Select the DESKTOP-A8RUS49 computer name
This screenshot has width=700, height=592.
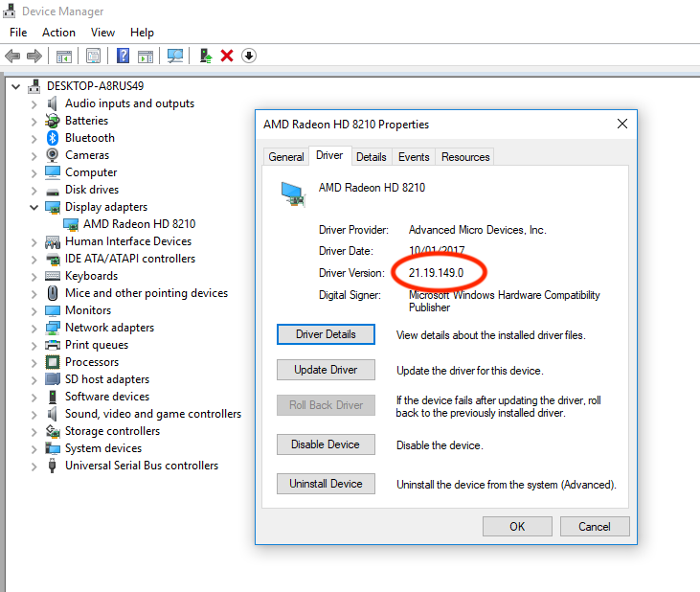(95, 85)
